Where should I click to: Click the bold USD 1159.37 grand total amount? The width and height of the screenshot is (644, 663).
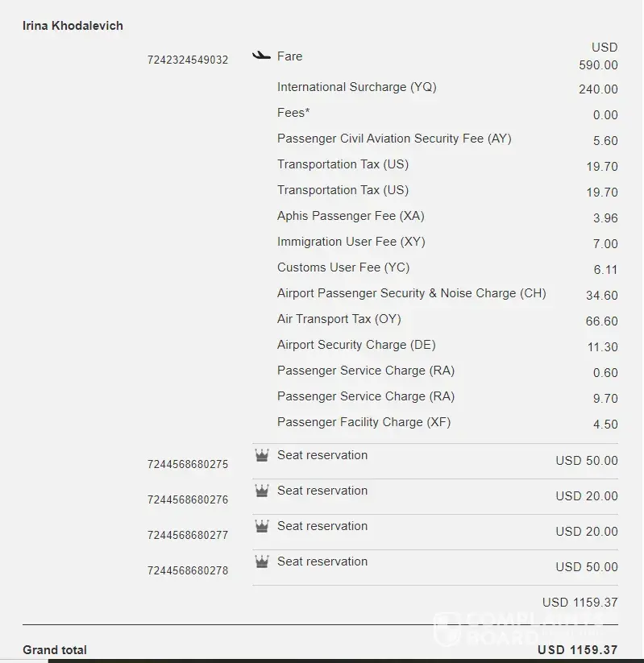(577, 650)
